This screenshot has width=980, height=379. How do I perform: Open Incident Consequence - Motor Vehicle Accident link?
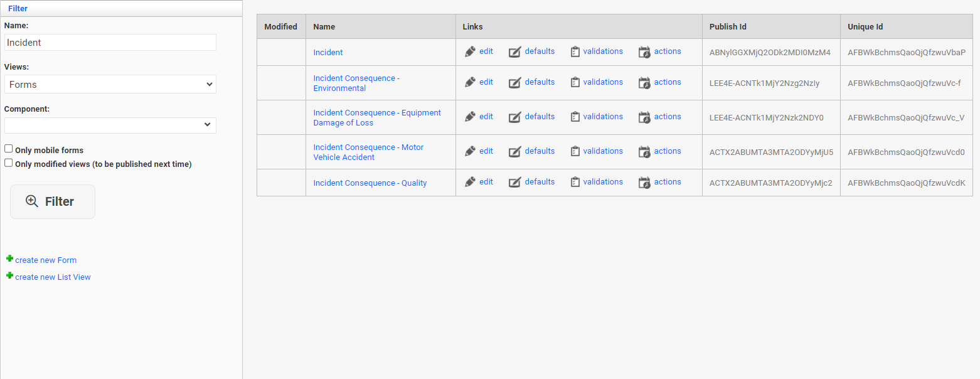368,152
